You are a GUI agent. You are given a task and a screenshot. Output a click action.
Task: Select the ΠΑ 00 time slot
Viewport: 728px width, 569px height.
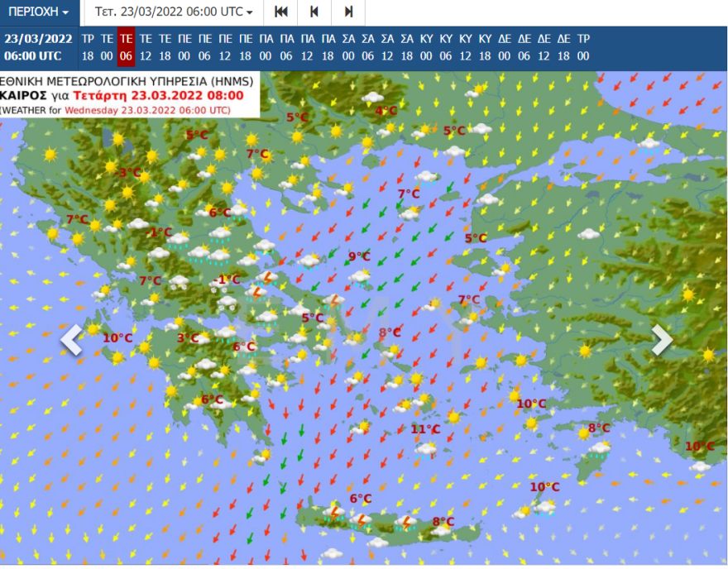pos(266,47)
